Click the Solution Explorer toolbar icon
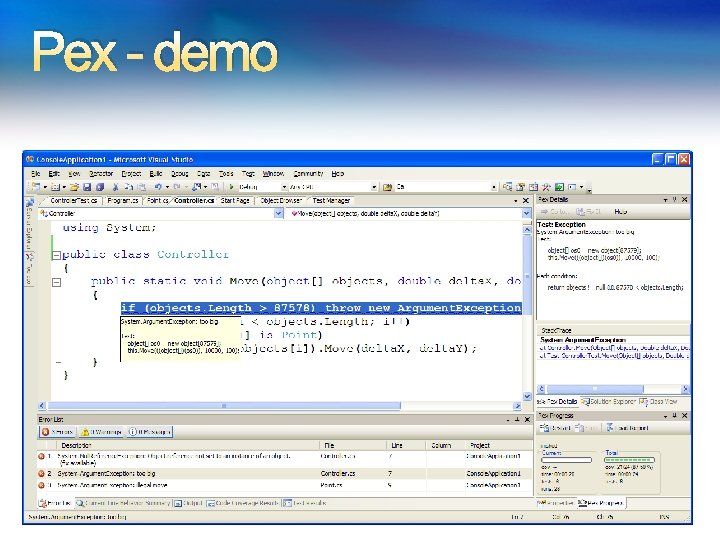Image resolution: width=720 pixels, height=540 pixels. point(507,187)
